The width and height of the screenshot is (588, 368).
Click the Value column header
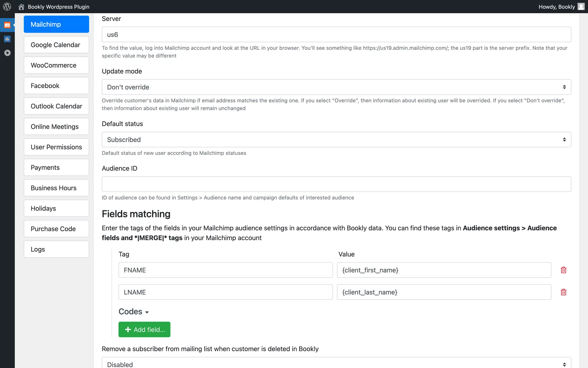pyautogui.click(x=346, y=254)
